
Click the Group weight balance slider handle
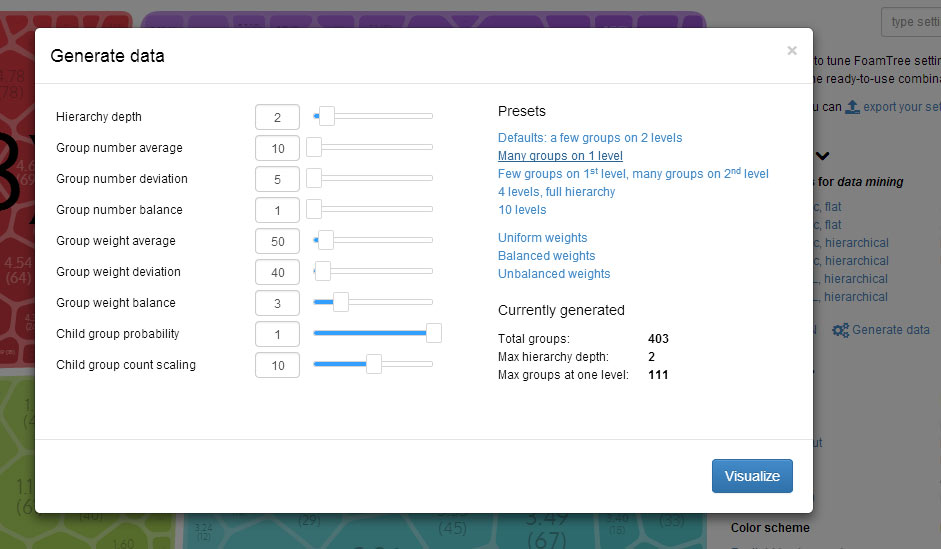click(340, 302)
